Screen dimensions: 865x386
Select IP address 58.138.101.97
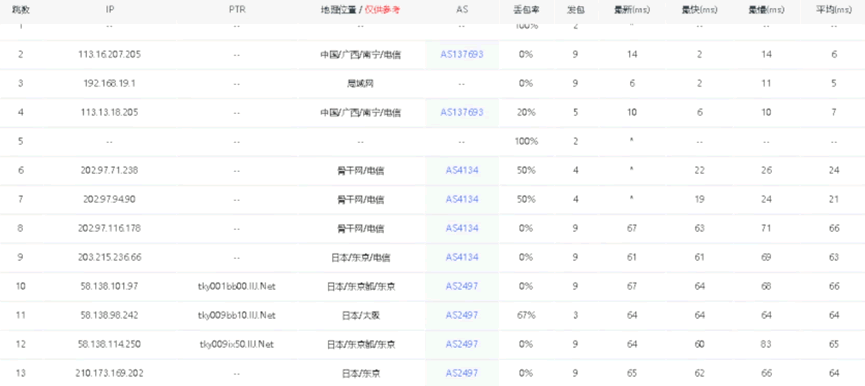point(109,286)
